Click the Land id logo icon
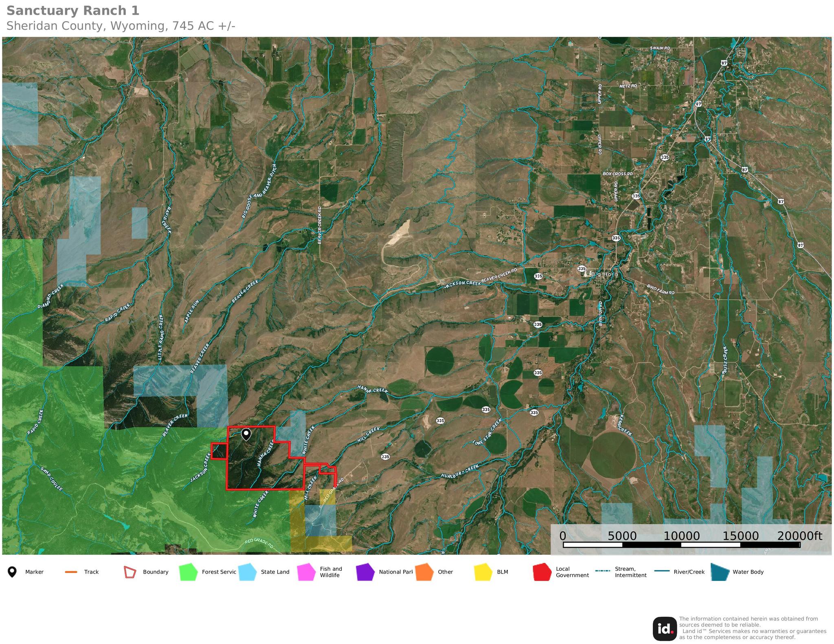 tap(665, 629)
